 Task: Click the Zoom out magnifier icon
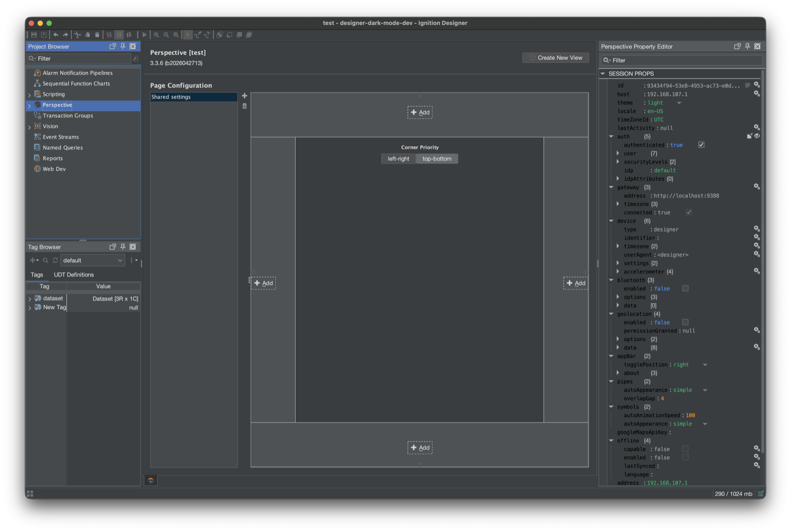(x=166, y=35)
